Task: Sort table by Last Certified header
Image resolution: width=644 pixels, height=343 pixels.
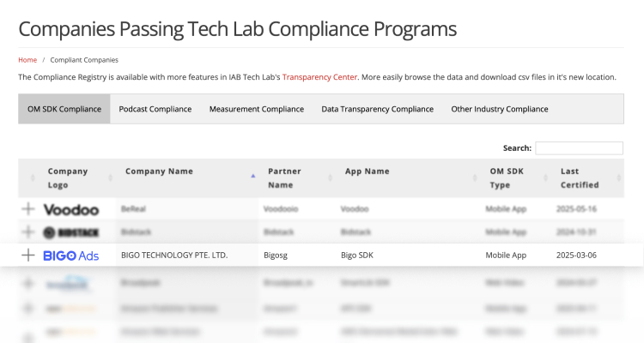Action: 579,178
